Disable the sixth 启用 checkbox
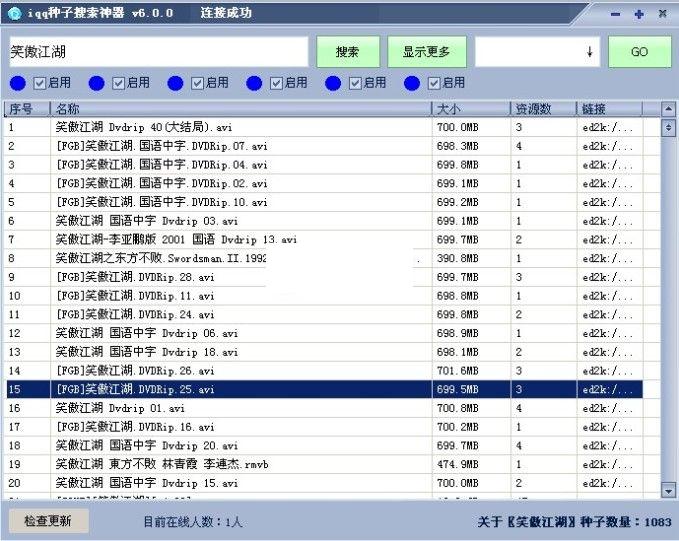679x541 pixels. (433, 83)
